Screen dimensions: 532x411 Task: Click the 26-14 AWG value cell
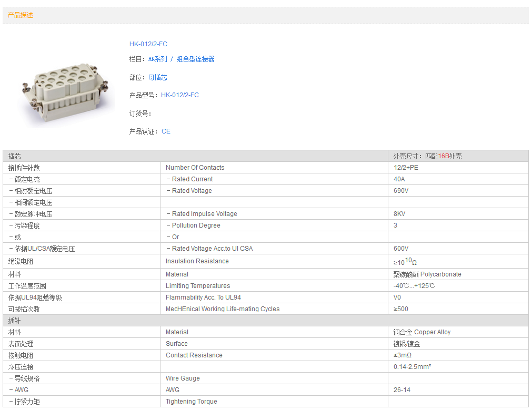[402, 390]
